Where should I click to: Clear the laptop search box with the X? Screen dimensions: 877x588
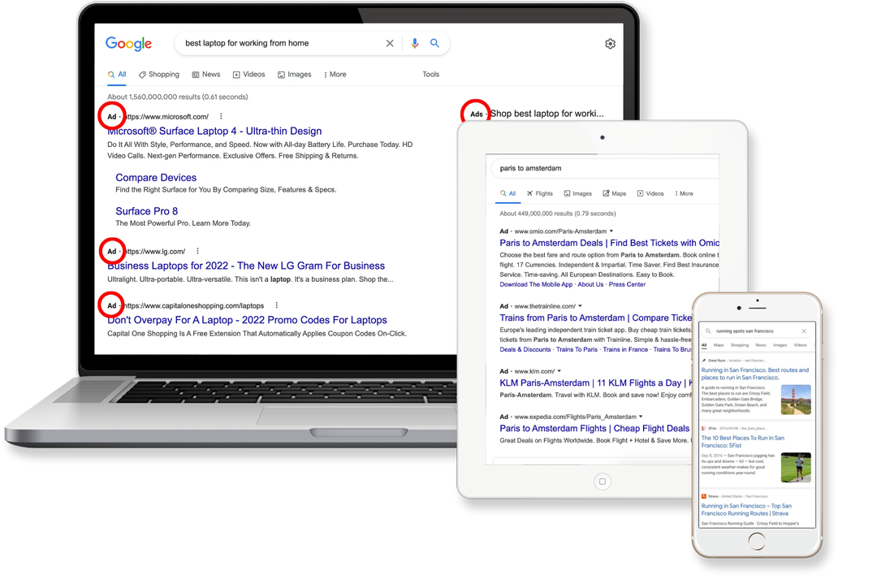(x=390, y=43)
